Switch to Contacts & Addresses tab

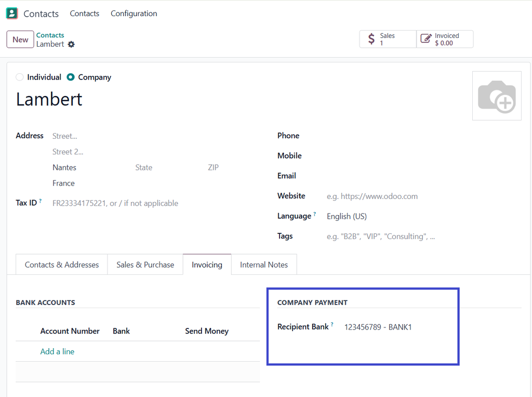(x=62, y=264)
